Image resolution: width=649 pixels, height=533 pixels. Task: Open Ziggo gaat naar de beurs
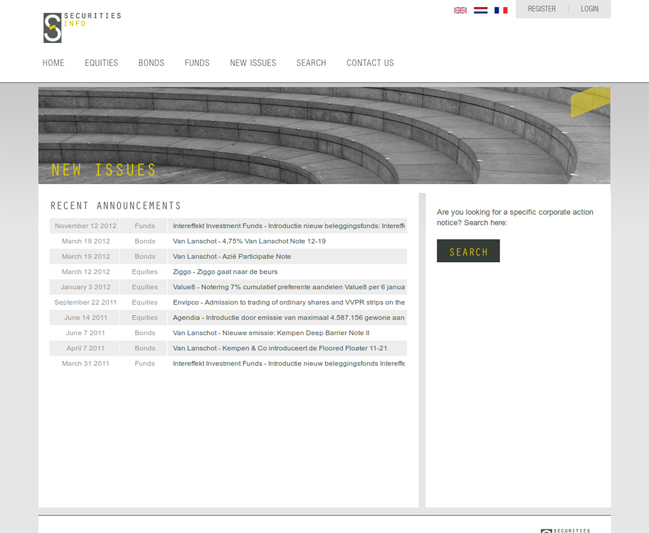pyautogui.click(x=225, y=272)
